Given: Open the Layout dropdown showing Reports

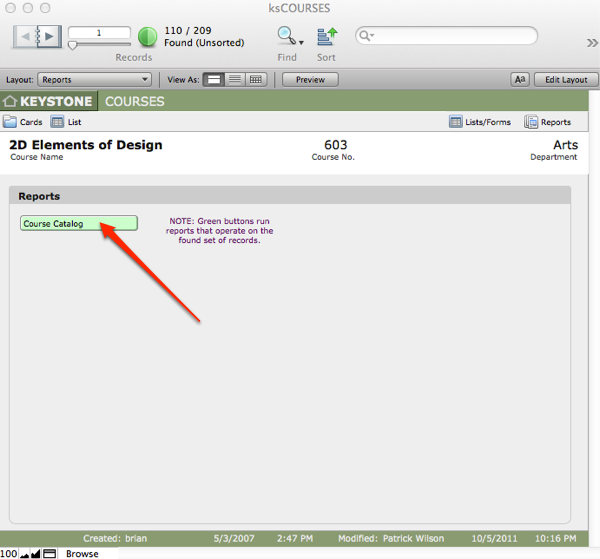Looking at the screenshot, I should (95, 79).
